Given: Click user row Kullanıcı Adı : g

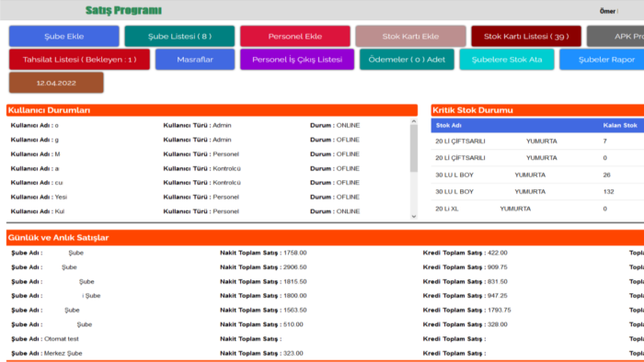Looking at the screenshot, I should click(x=208, y=140).
